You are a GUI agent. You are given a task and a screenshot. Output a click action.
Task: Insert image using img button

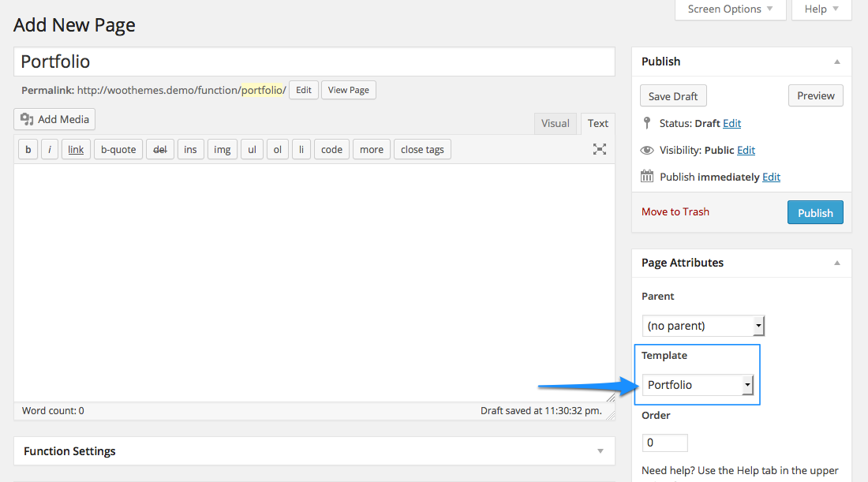(223, 149)
